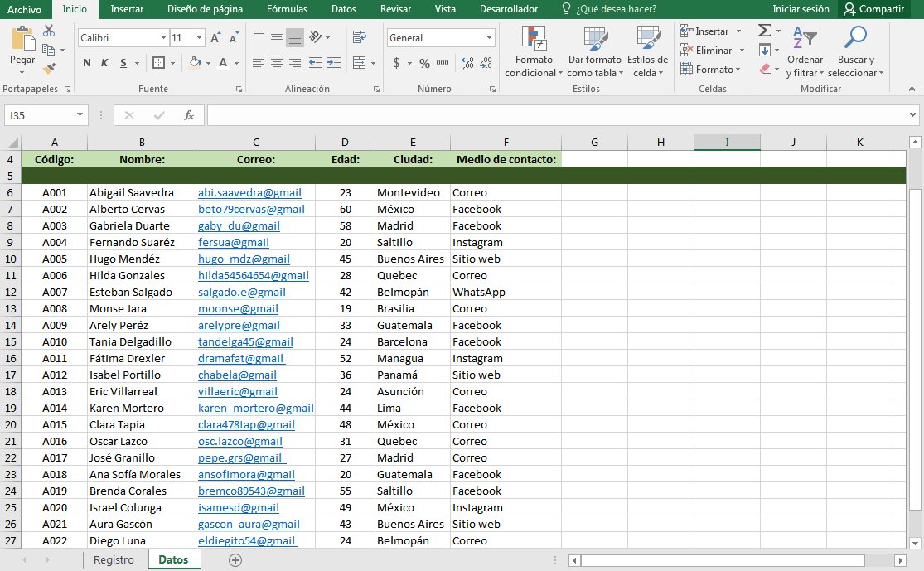The image size is (924, 571).
Task: Toggle middle align vertical alignment
Action: pyautogui.click(x=277, y=37)
